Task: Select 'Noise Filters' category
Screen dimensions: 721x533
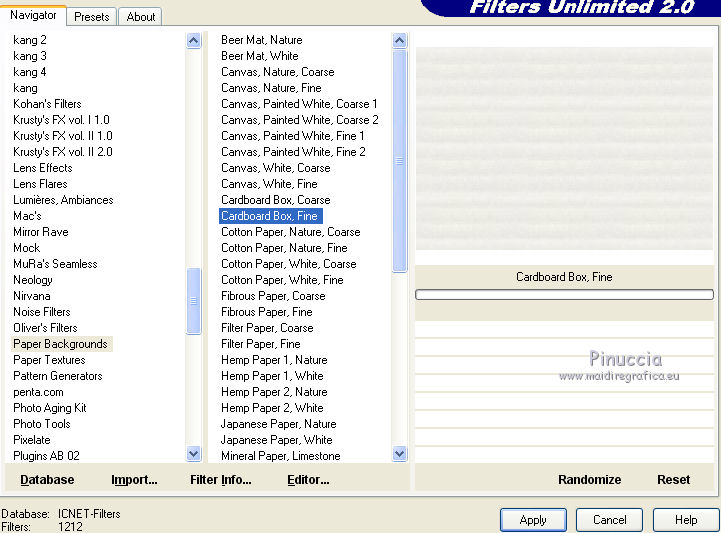Action: [42, 312]
